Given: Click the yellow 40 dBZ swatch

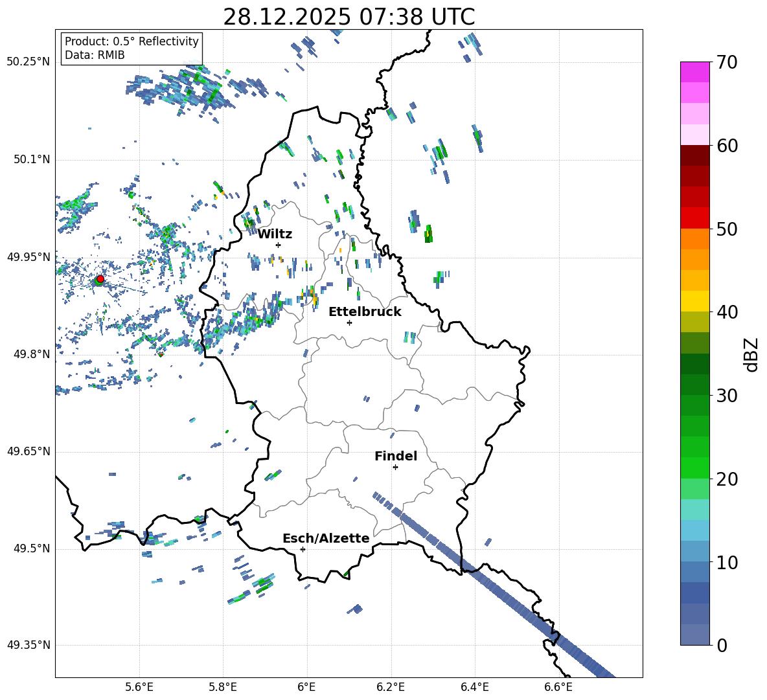Looking at the screenshot, I should point(694,301).
